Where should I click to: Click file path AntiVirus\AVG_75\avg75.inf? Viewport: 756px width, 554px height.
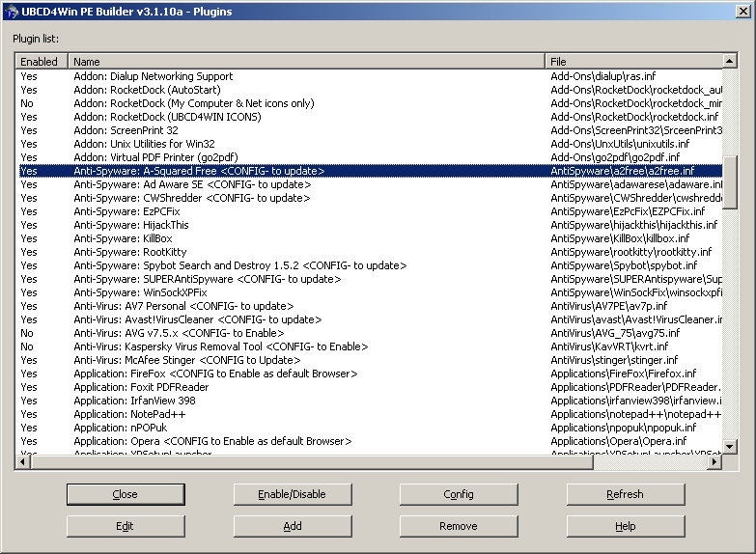pos(615,333)
